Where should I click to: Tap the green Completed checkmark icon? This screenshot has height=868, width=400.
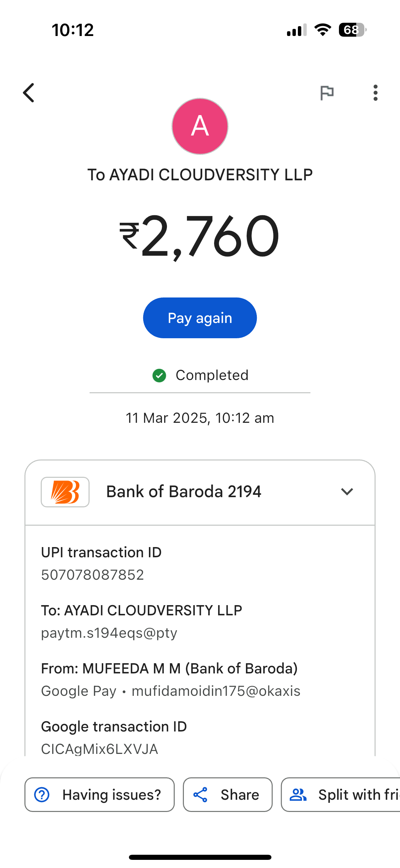coord(159,376)
